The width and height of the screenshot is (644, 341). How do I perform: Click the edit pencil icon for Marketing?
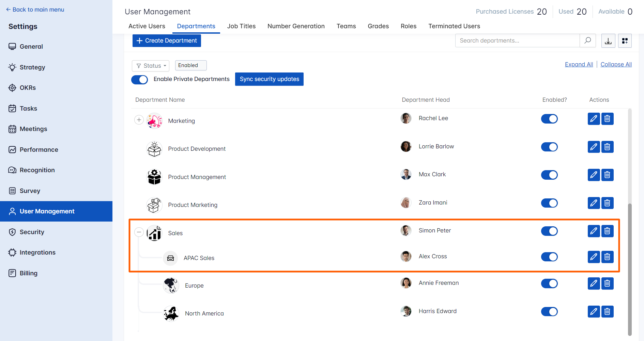pos(594,119)
